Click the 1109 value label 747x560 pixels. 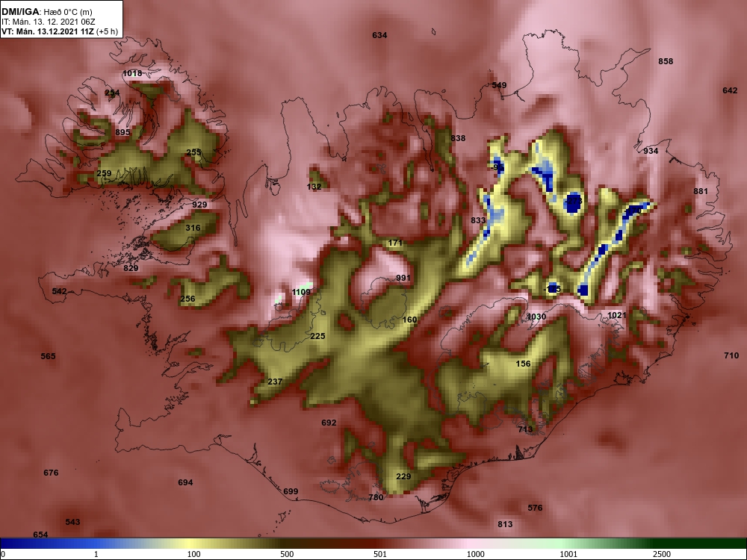coord(301,293)
